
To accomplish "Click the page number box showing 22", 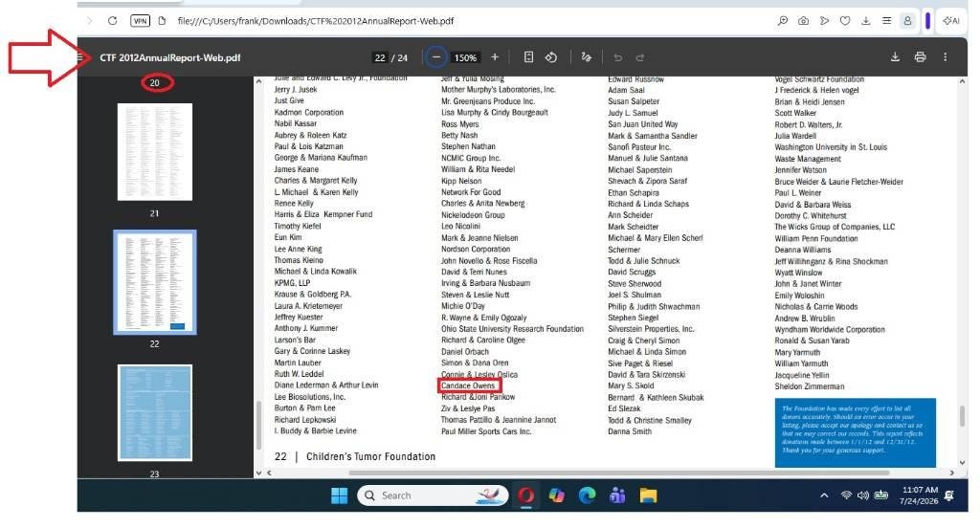I will pos(380,57).
